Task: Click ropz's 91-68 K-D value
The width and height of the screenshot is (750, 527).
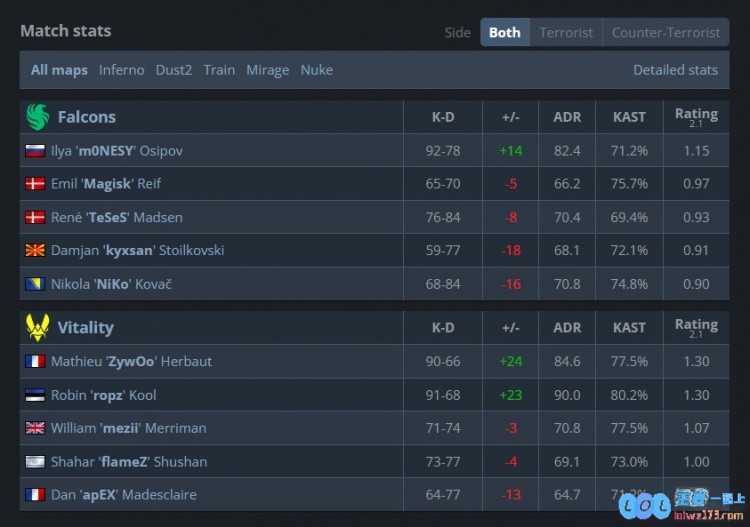Action: point(443,395)
